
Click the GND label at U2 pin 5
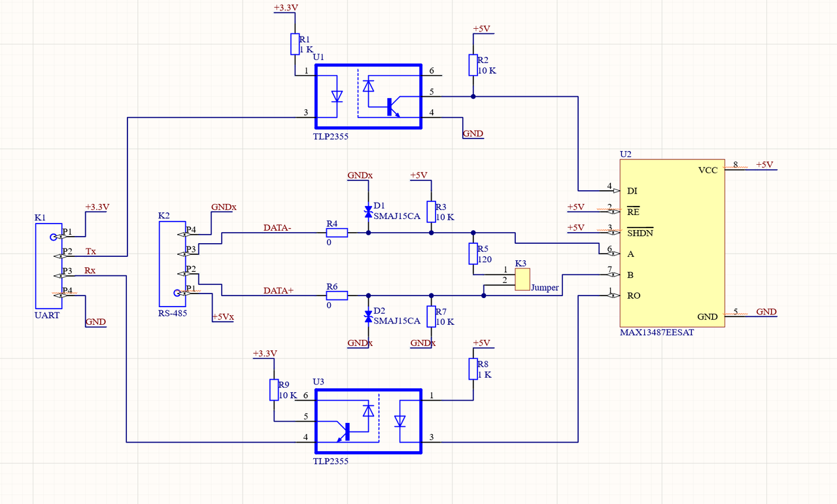[766, 312]
